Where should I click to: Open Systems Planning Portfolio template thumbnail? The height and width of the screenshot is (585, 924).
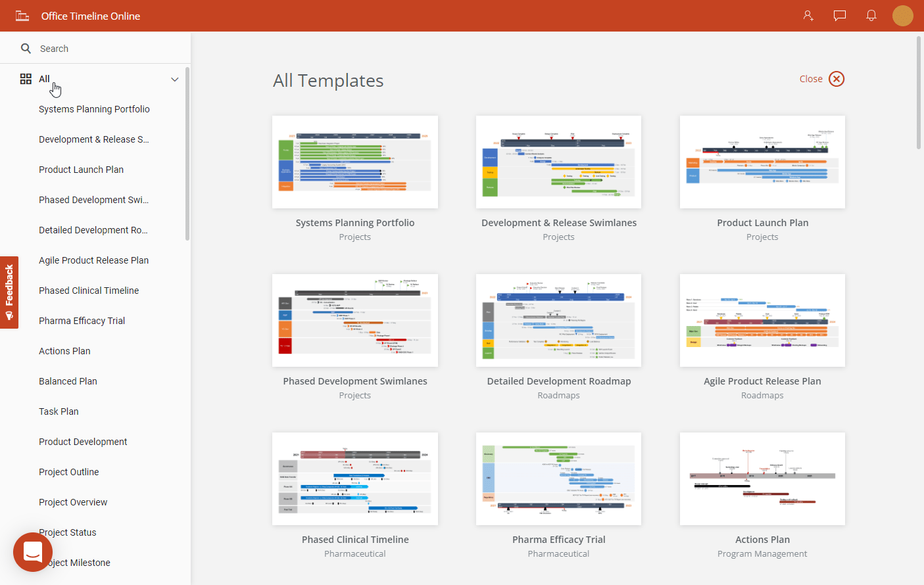pyautogui.click(x=355, y=162)
